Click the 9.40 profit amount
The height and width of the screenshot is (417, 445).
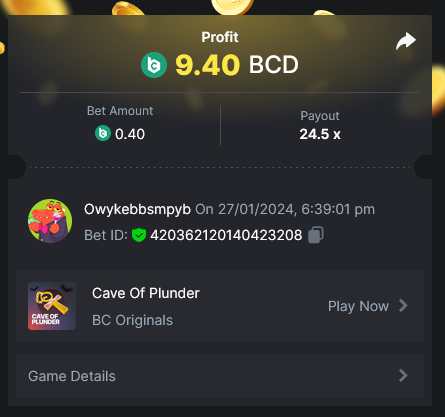208,65
